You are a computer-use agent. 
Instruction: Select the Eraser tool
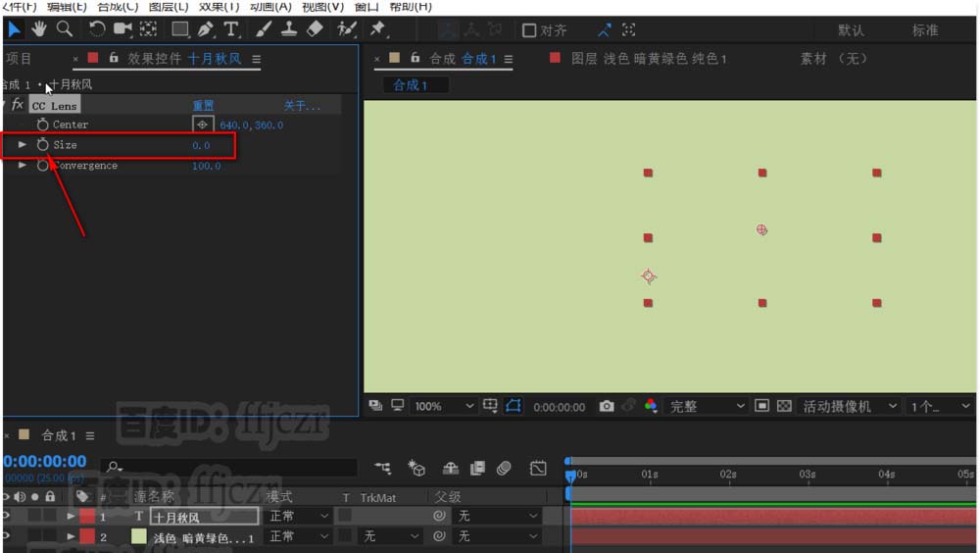tap(315, 28)
